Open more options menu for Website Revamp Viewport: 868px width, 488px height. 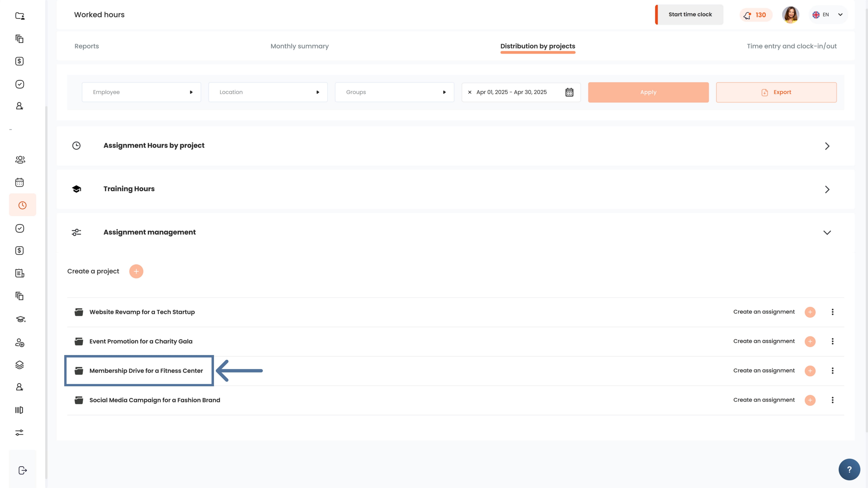pyautogui.click(x=833, y=312)
